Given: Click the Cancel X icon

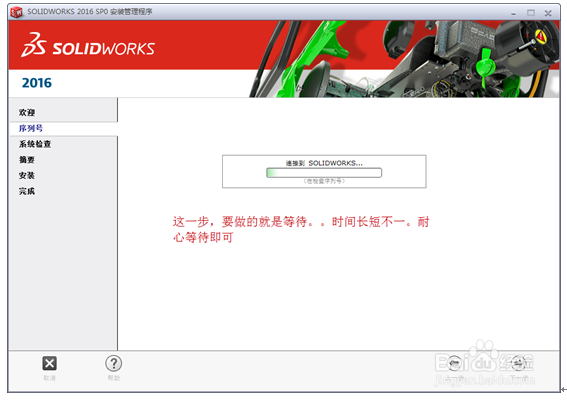Looking at the screenshot, I should tap(50, 363).
